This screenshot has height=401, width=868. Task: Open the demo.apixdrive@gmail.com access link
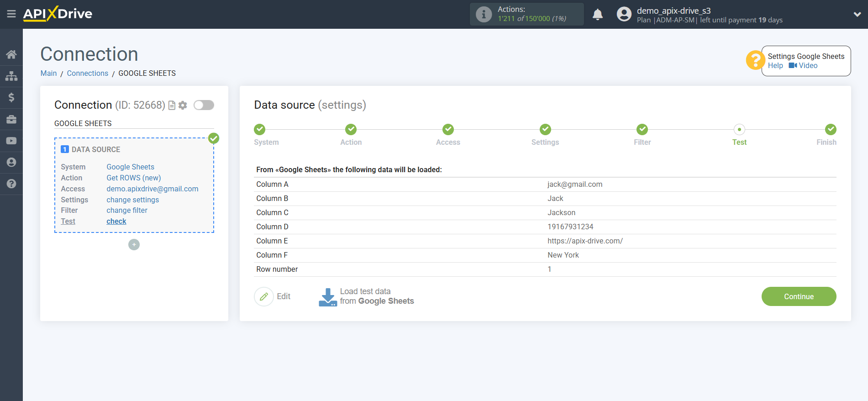tap(153, 189)
